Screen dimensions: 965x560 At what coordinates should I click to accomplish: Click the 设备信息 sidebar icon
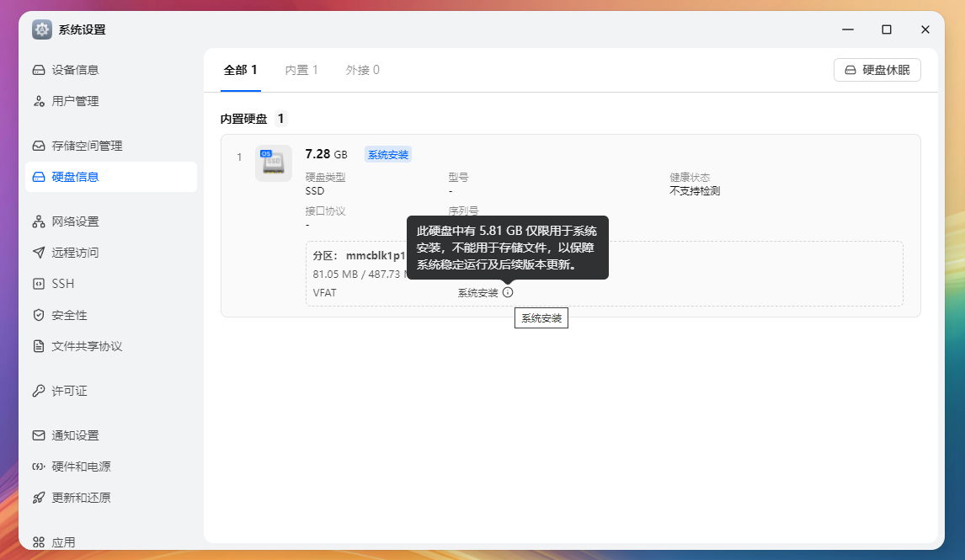(x=39, y=70)
